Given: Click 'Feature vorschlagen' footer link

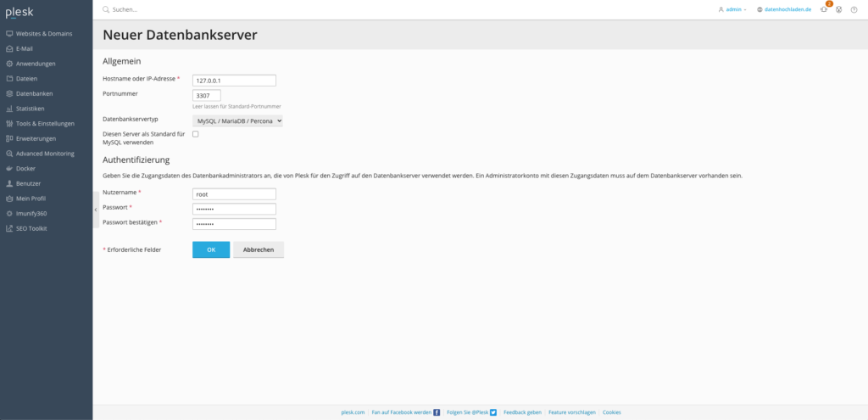Looking at the screenshot, I should pyautogui.click(x=572, y=412).
